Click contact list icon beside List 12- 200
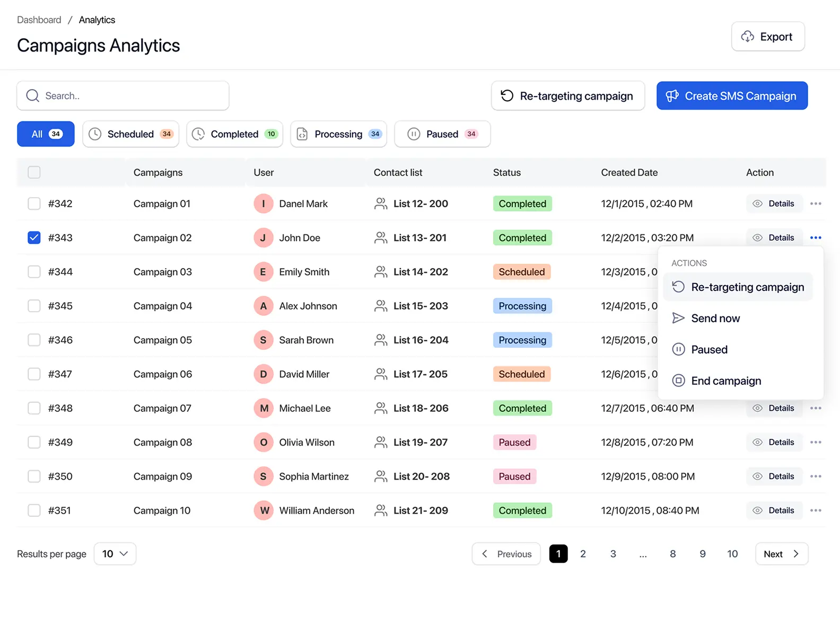 380,204
